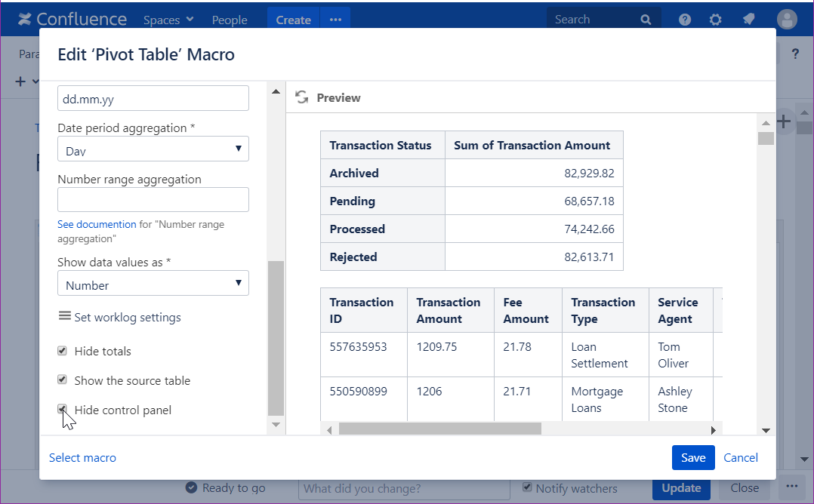The height and width of the screenshot is (504, 814).
Task: Expand Date period aggregation dropdown
Action: 153,149
